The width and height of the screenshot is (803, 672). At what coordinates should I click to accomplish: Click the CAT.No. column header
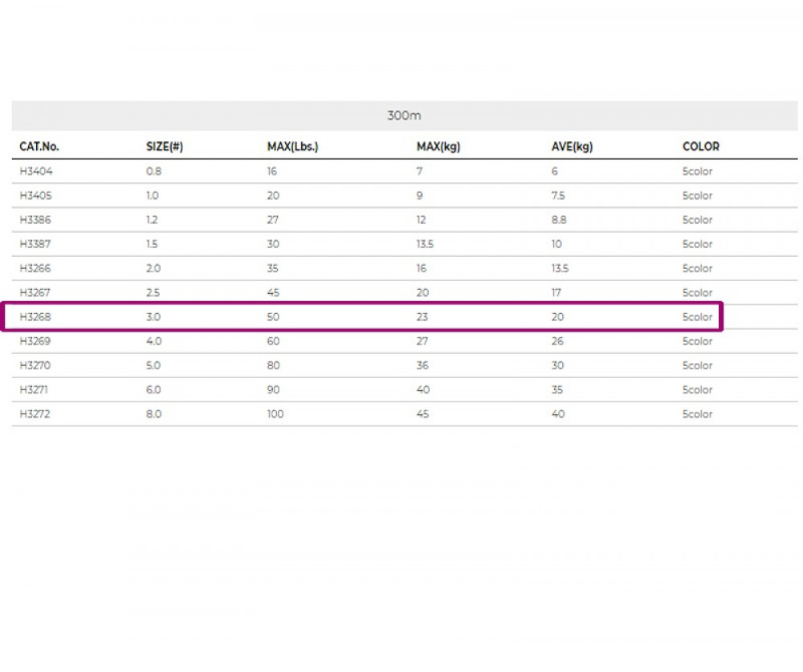tap(39, 147)
